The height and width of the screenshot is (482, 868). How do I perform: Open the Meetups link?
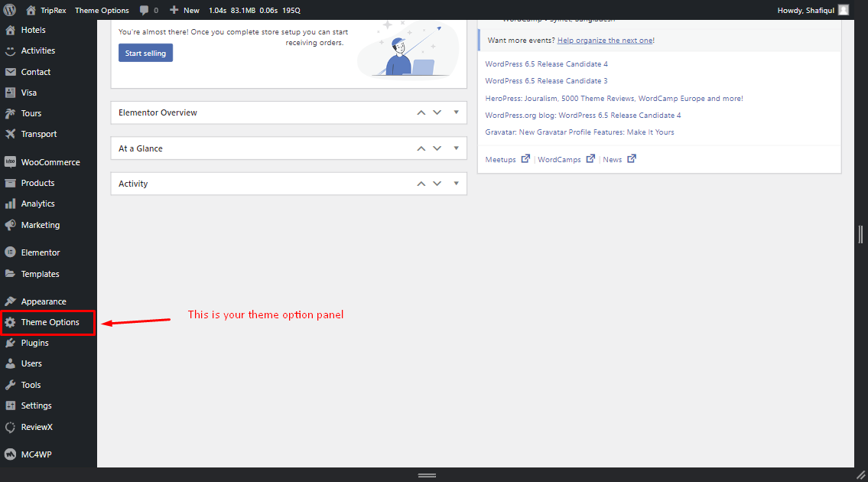[500, 160]
